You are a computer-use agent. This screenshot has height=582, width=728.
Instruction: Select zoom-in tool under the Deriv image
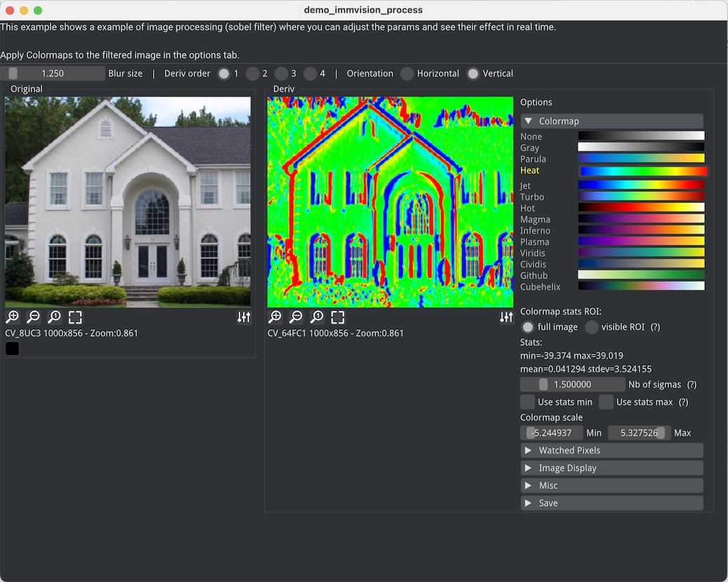pos(274,317)
